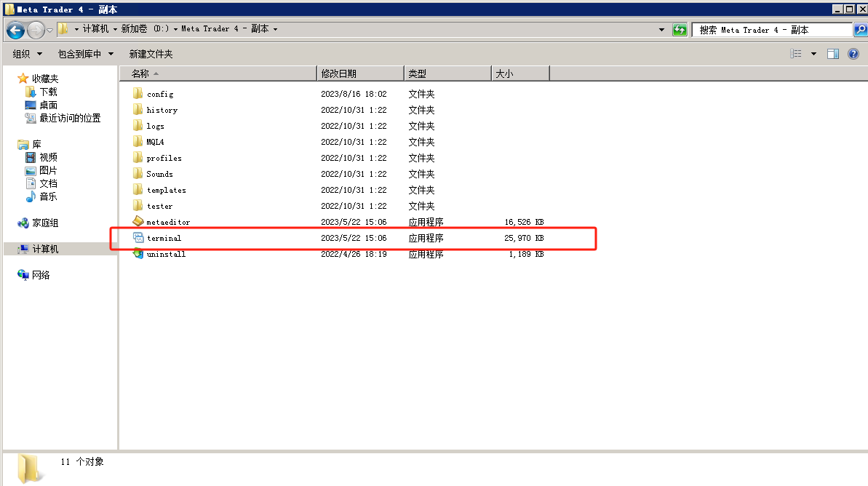
Task: Select the templates folder icon
Action: click(x=138, y=190)
